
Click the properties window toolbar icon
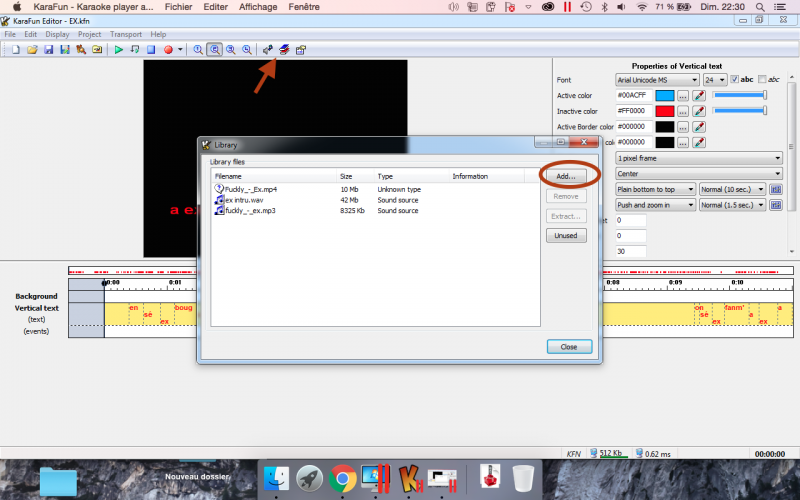pos(301,49)
